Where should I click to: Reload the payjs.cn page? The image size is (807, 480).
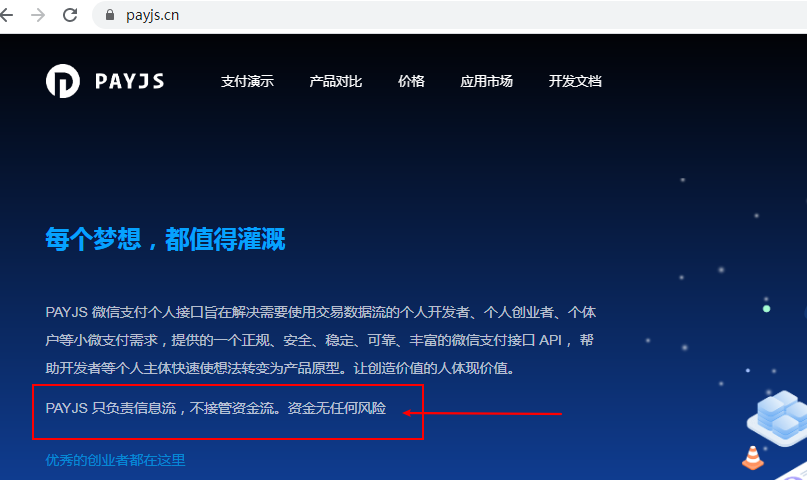click(70, 15)
